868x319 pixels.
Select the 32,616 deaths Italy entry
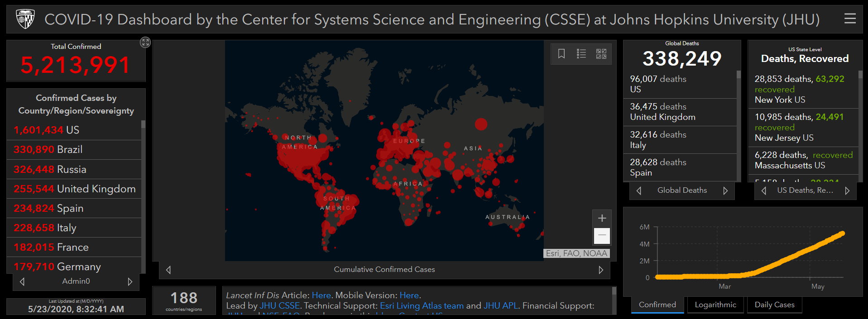(680, 140)
